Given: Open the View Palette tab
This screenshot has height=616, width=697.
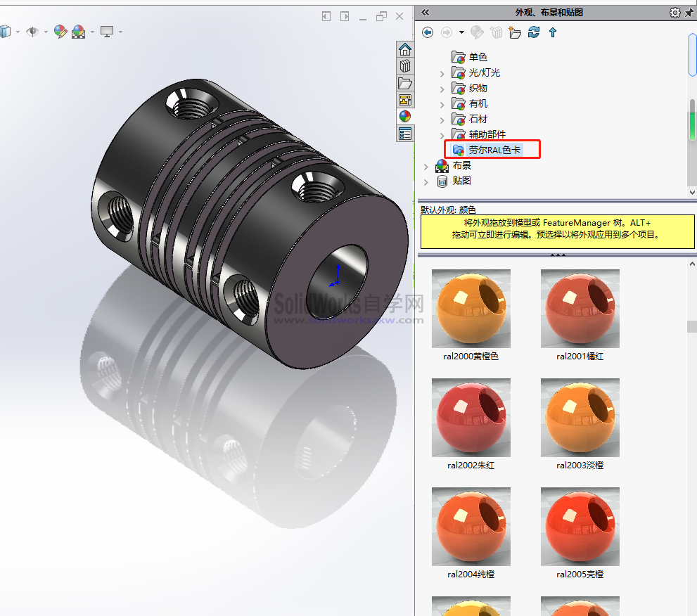Looking at the screenshot, I should (405, 100).
